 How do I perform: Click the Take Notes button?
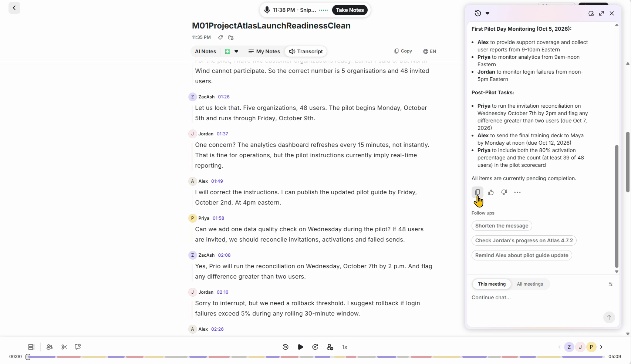tap(350, 10)
